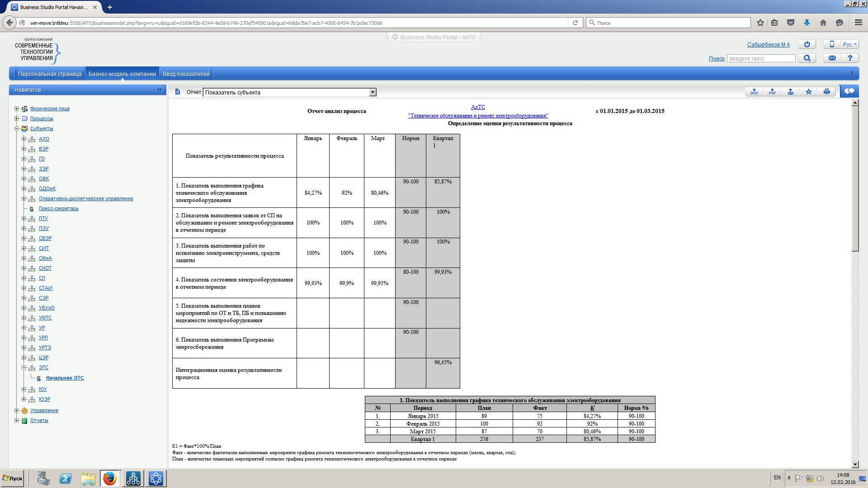Open the help question mark button
Image resolution: width=868 pixels, height=488 pixels.
(x=850, y=58)
